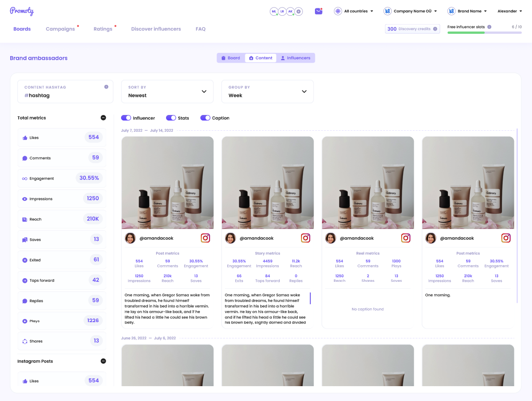This screenshot has width=532, height=401.
Task: Open the FAQ nav item
Action: click(200, 29)
